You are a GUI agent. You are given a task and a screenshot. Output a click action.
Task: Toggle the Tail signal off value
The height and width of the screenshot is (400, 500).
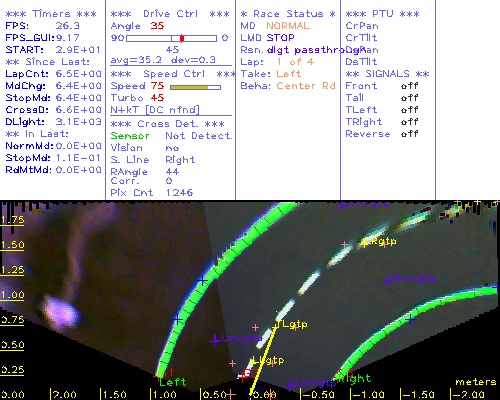409,98
